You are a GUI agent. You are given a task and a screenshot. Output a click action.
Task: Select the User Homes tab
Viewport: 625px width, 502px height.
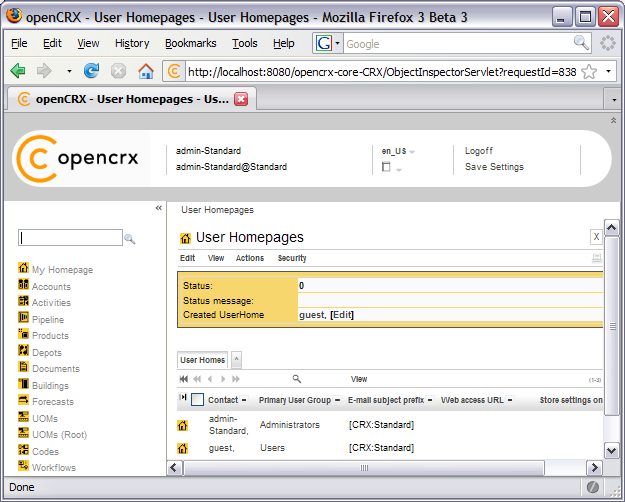[202, 360]
